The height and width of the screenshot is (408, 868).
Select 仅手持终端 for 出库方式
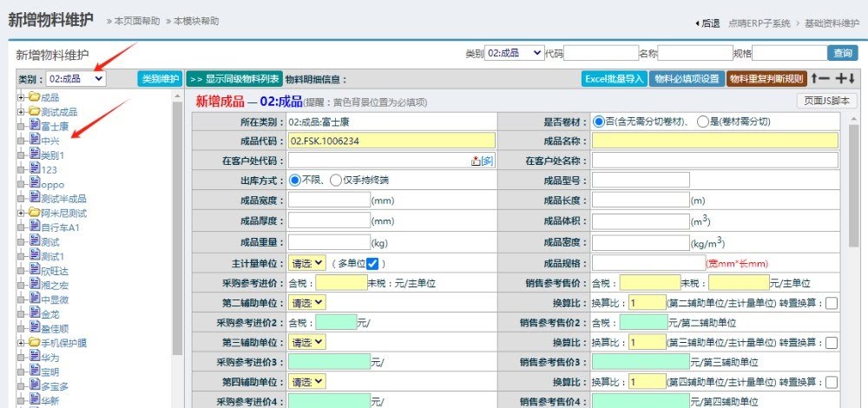click(x=335, y=180)
